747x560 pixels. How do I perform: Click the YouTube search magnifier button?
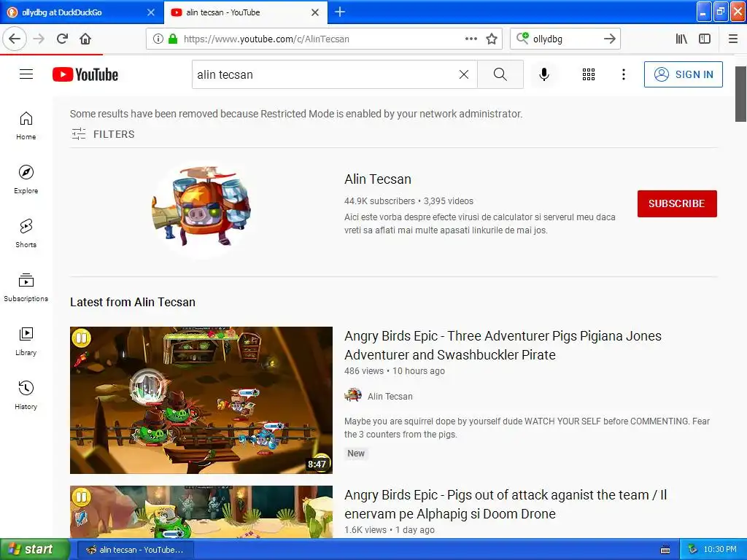coord(500,74)
